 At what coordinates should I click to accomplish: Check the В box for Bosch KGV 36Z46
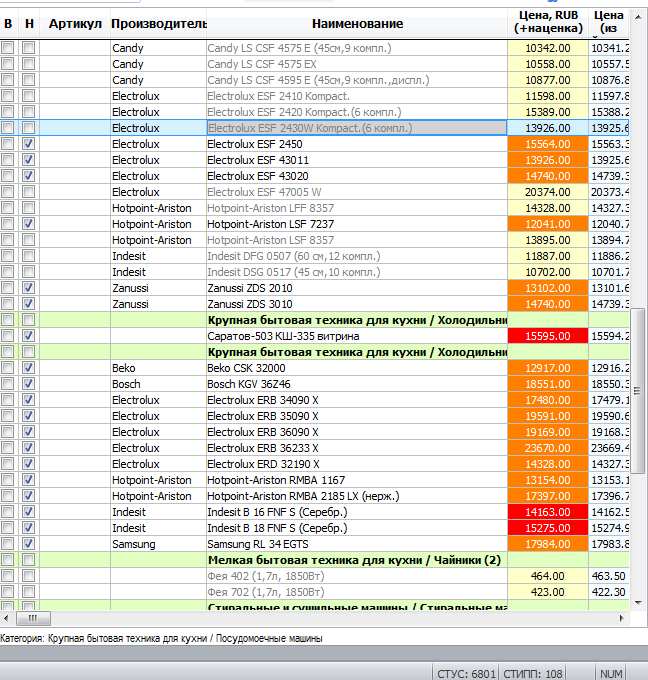pos(7,384)
